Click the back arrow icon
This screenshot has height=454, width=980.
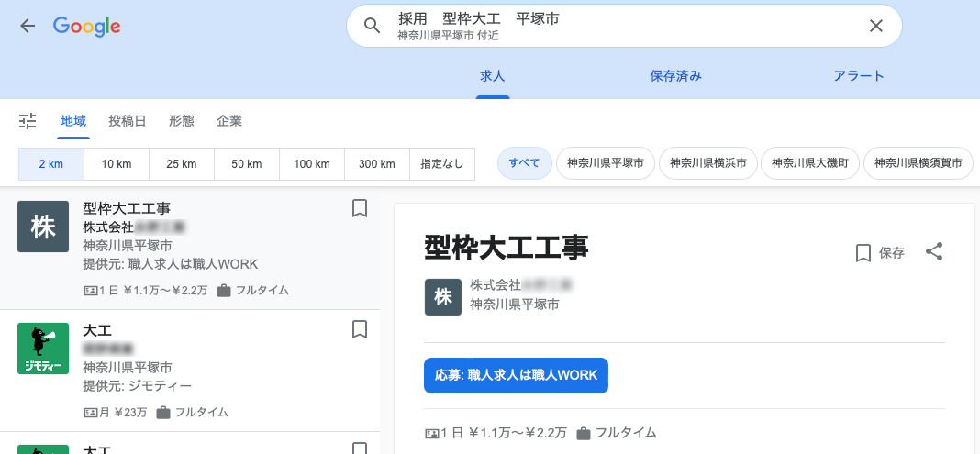coord(28,26)
